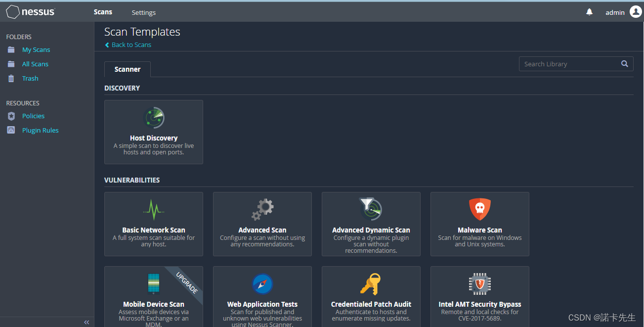Click the Mobile Device Scan title

click(154, 304)
